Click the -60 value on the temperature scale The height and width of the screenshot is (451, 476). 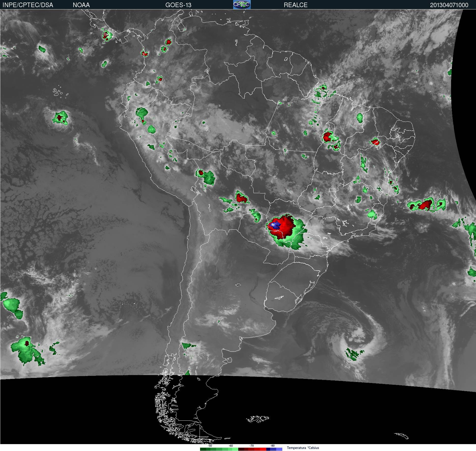(231, 446)
